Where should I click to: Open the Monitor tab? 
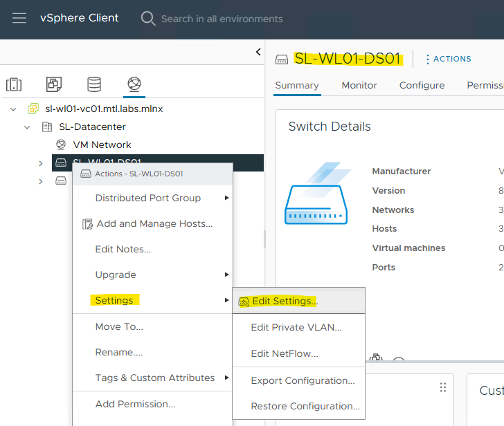click(359, 85)
